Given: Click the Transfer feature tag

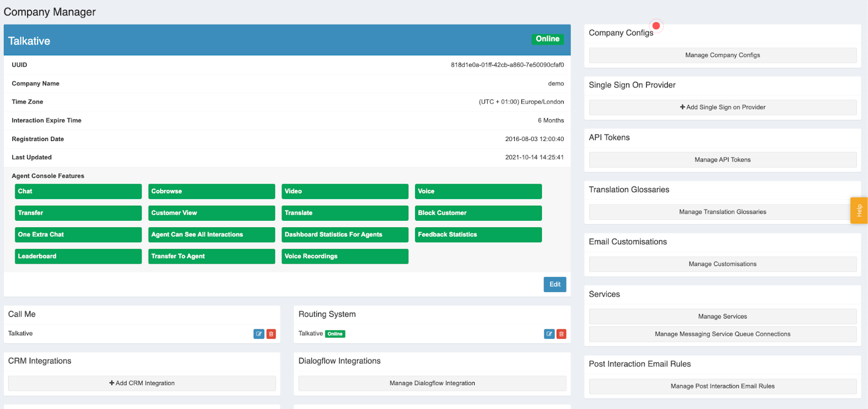Looking at the screenshot, I should pyautogui.click(x=78, y=213).
